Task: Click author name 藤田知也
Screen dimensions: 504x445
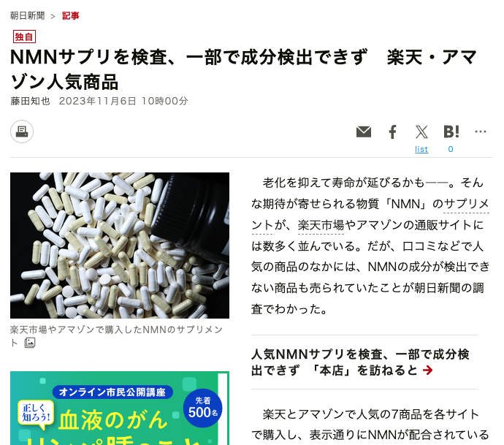Action: tap(30, 101)
